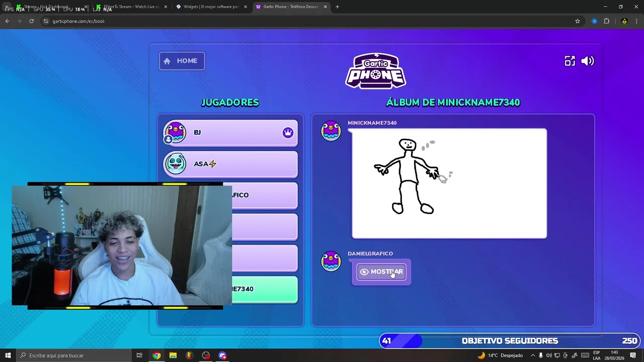Bookmark this page with the star icon
Viewport: 644px width, 362px height.
[x=578, y=21]
